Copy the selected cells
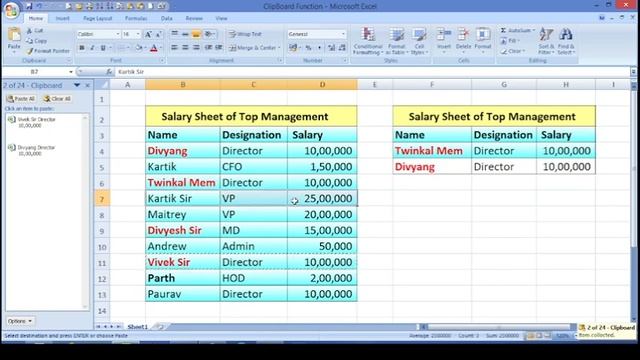The height and width of the screenshot is (360, 640). tap(37, 41)
